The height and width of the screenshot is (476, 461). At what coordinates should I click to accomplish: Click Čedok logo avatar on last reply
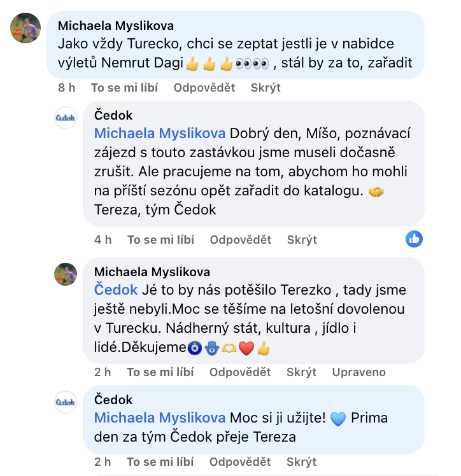point(66,402)
